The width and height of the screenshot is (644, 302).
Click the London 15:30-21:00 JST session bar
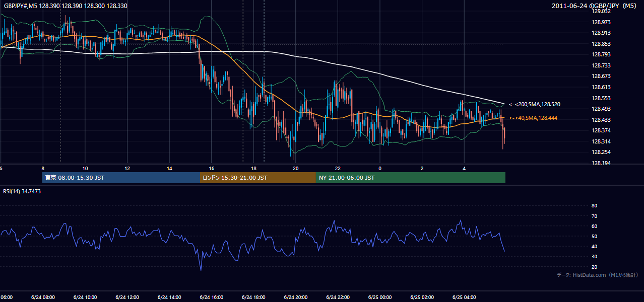pos(258,178)
